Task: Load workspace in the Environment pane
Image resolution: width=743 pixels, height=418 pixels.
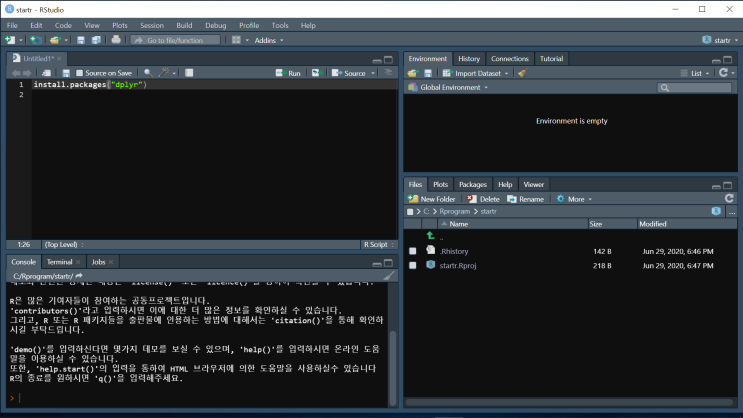Action: coord(413,73)
